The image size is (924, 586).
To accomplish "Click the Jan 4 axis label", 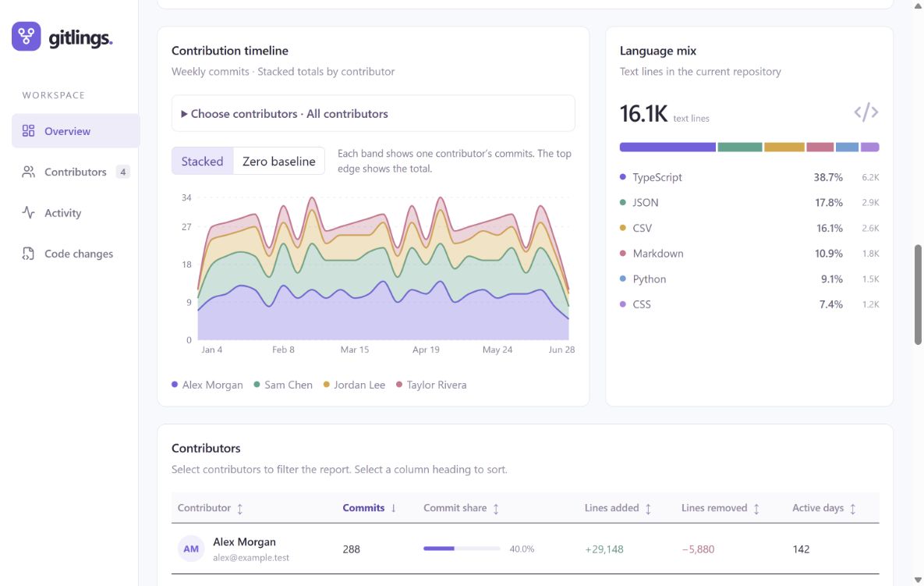I will [x=211, y=350].
